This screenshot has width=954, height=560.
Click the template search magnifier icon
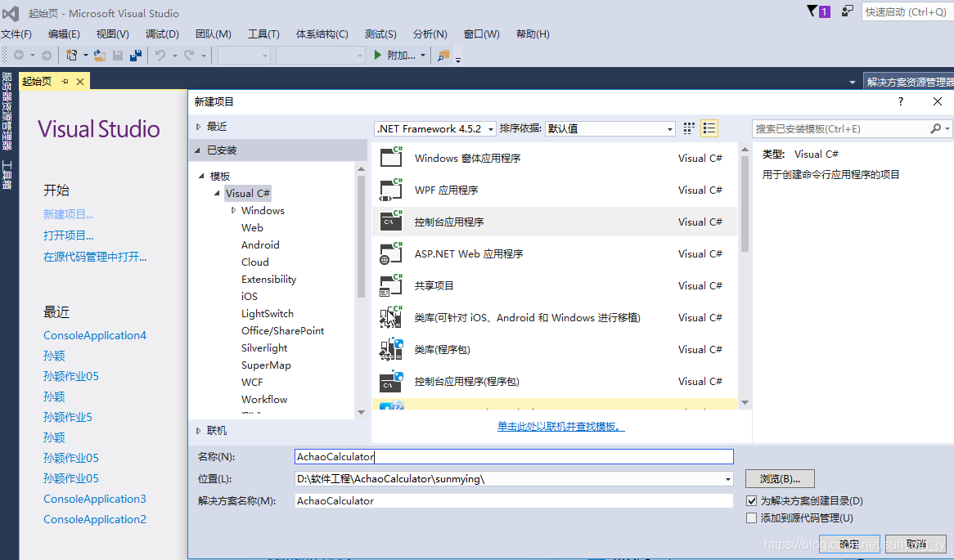[x=936, y=128]
